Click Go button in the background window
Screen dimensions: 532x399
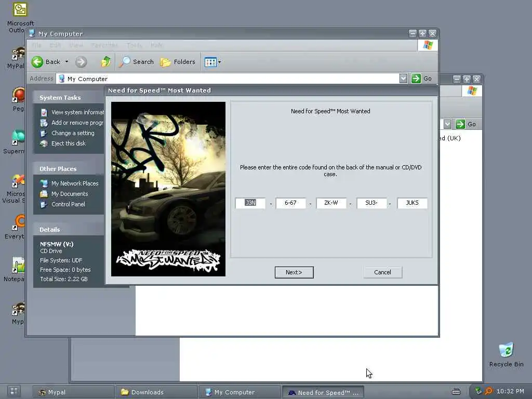[x=465, y=124]
